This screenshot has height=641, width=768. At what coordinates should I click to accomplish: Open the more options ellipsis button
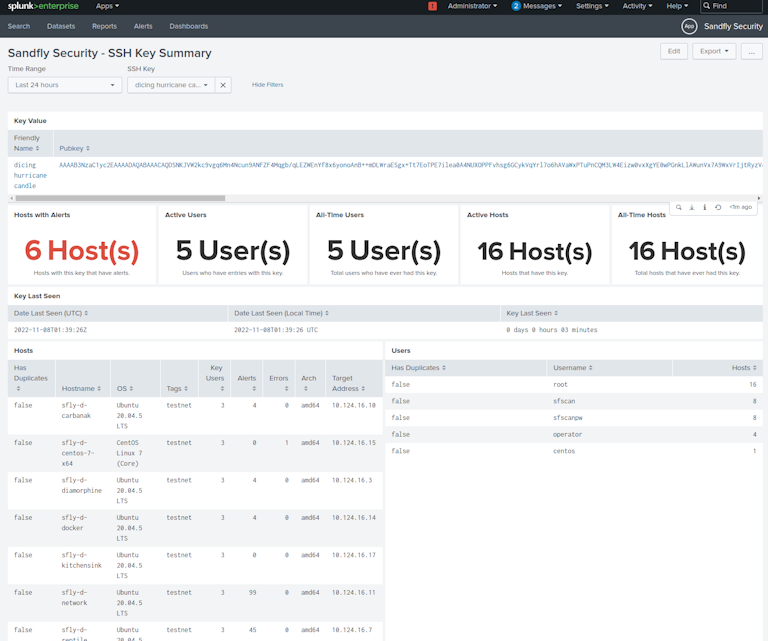pos(751,51)
